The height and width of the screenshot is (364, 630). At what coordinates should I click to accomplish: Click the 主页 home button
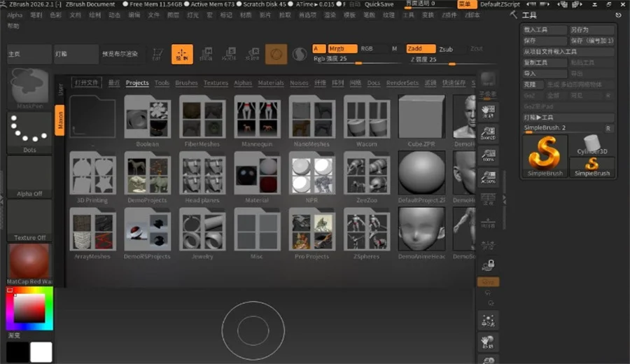pyautogui.click(x=29, y=54)
